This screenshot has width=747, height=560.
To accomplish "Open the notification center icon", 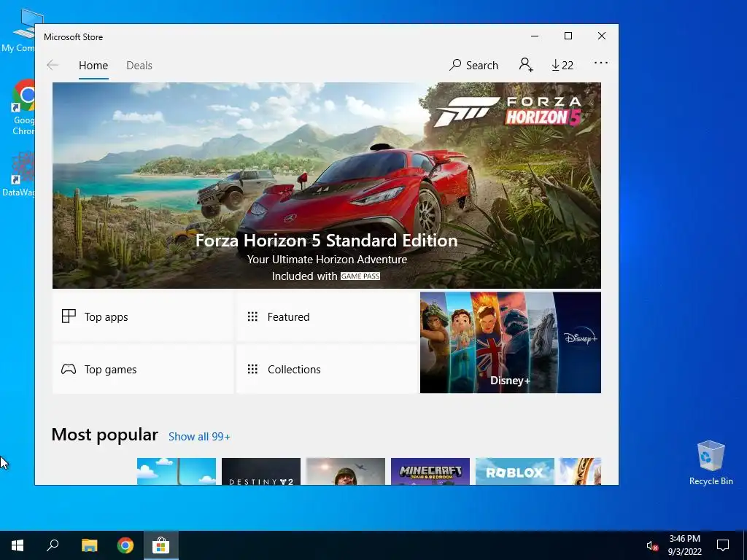I will [723, 545].
